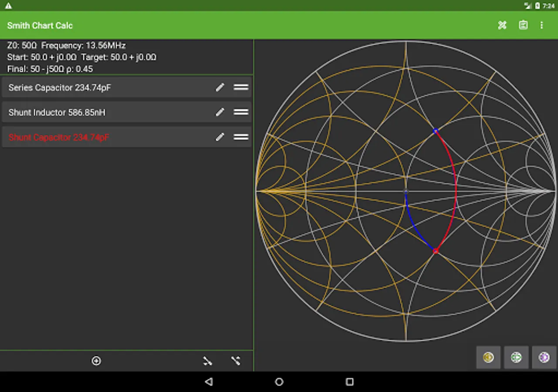Grab the reorder handle for Shunt Inductor
Image resolution: width=558 pixels, height=392 pixels.
click(241, 112)
